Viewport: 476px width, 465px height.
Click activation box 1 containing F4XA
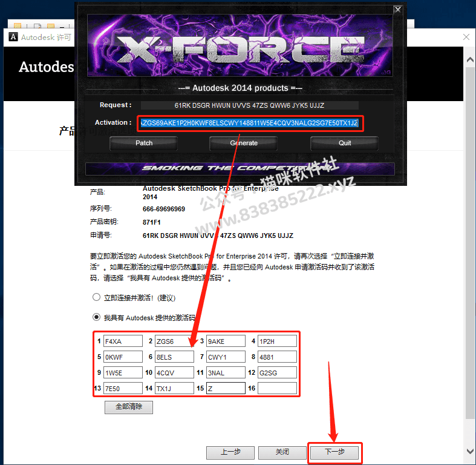coord(123,341)
